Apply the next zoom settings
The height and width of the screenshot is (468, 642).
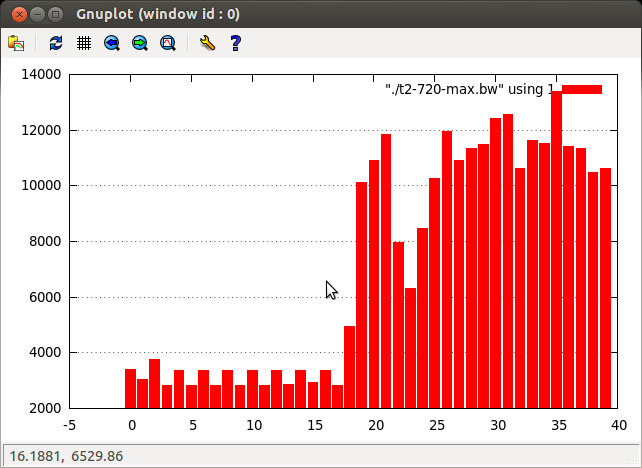point(140,43)
